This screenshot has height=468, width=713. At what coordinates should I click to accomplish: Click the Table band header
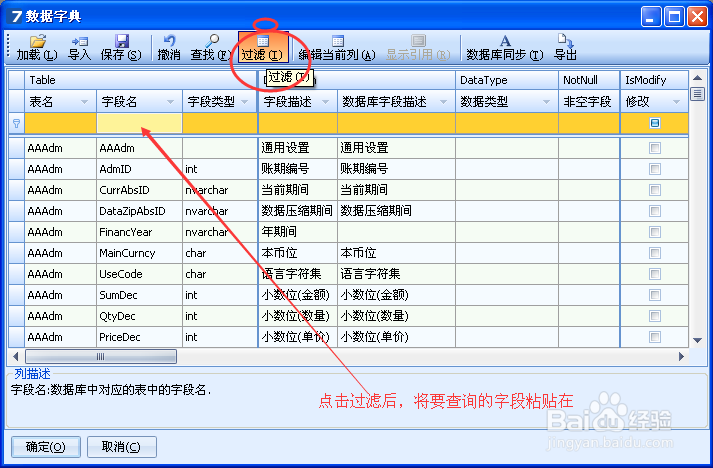[x=141, y=80]
